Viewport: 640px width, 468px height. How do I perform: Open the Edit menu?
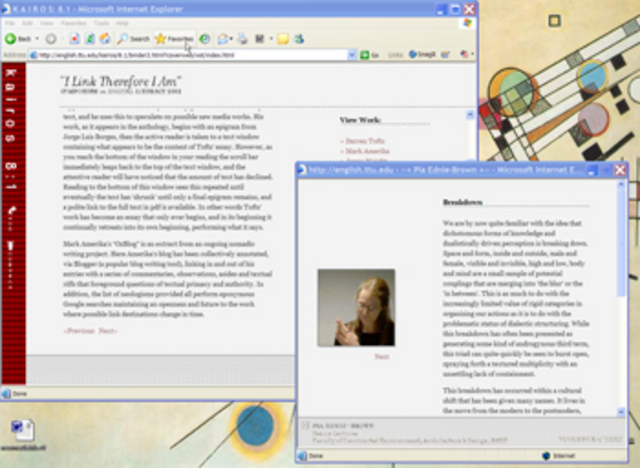tap(27, 23)
